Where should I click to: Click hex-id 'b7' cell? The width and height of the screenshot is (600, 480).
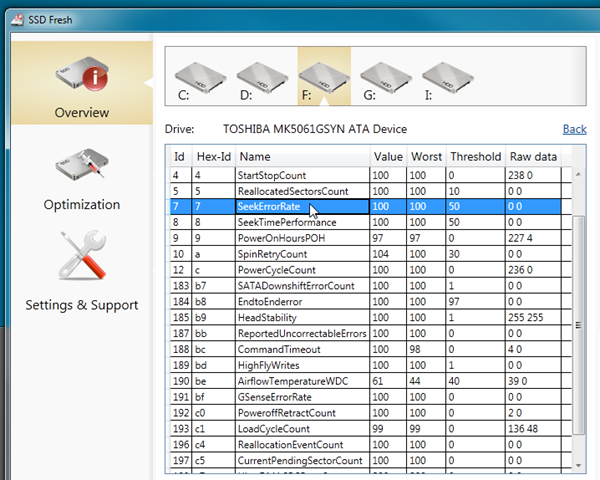[x=201, y=286]
